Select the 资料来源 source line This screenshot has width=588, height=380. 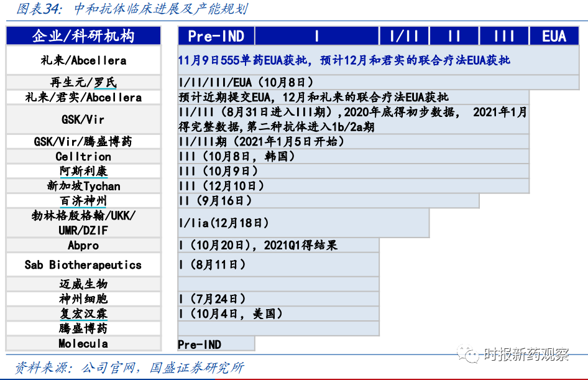click(x=129, y=367)
